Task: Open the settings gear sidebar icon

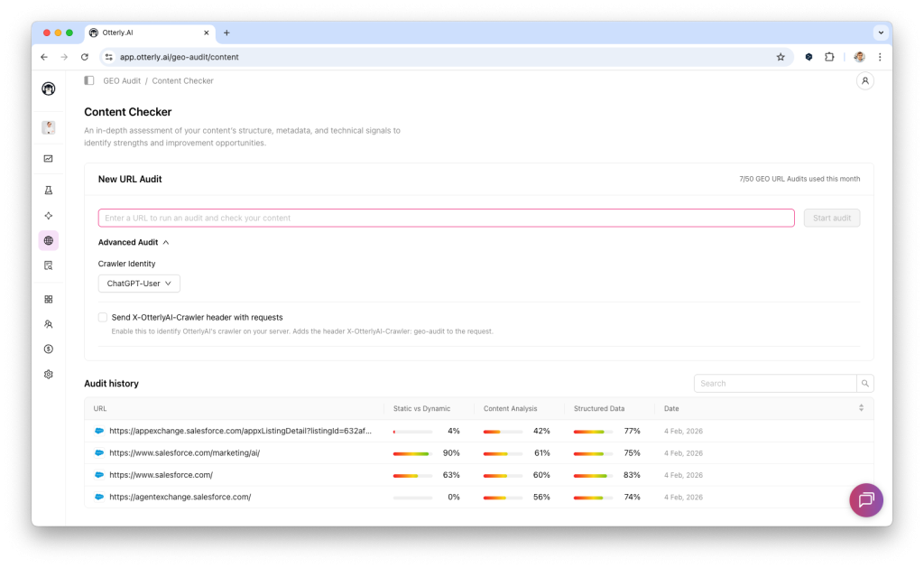Action: 49,374
